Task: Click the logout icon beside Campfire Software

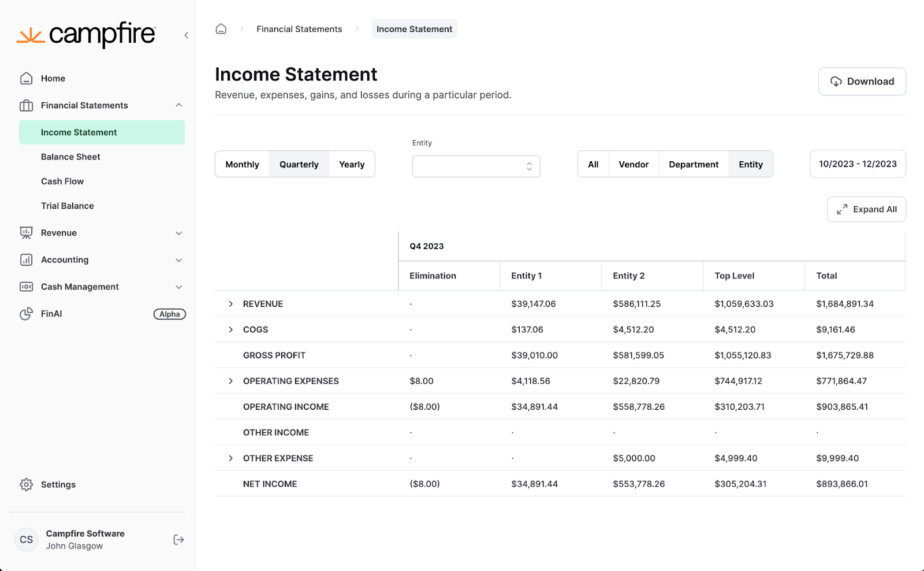Action: [178, 539]
